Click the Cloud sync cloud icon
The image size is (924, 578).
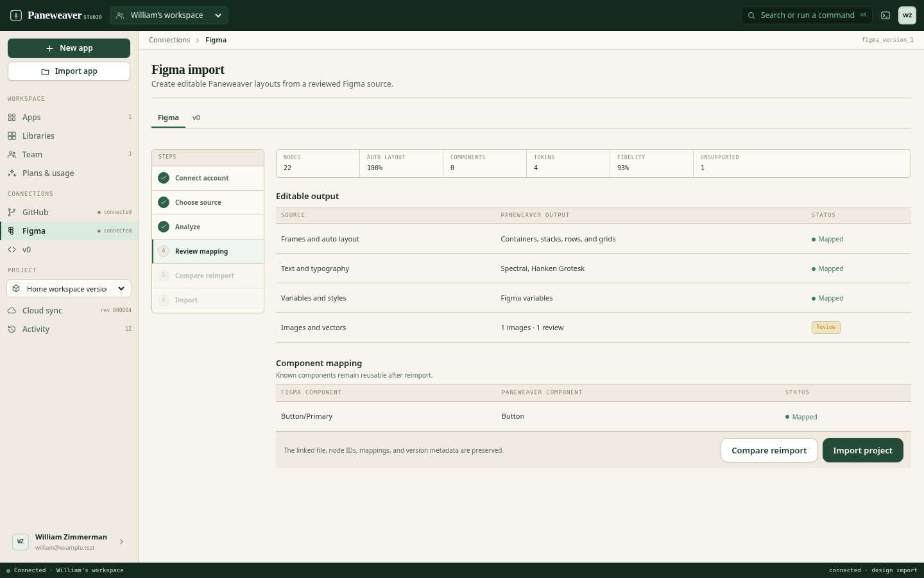point(12,311)
